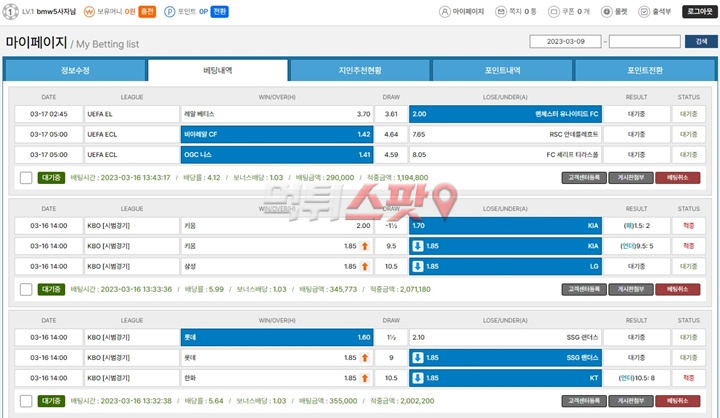Click the orange up arrow in 키움 9.5 row
Image resolution: width=720 pixels, height=418 pixels.
[x=365, y=246]
